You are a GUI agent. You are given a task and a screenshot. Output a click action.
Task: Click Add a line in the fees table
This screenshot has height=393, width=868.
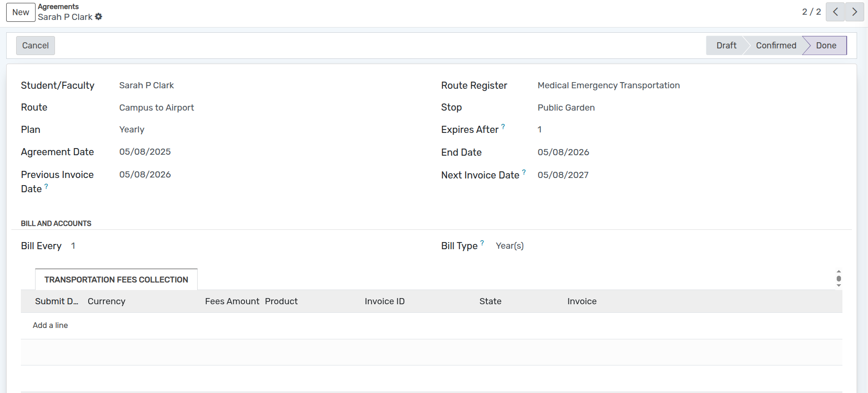50,325
